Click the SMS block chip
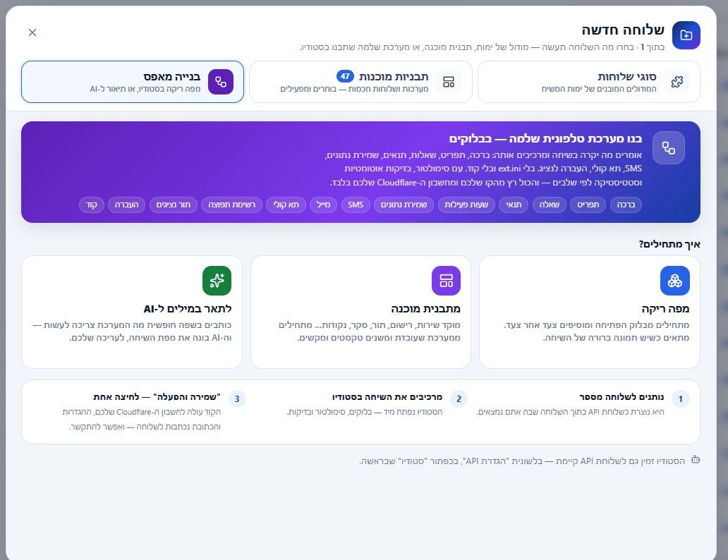The image size is (728, 560). (355, 205)
